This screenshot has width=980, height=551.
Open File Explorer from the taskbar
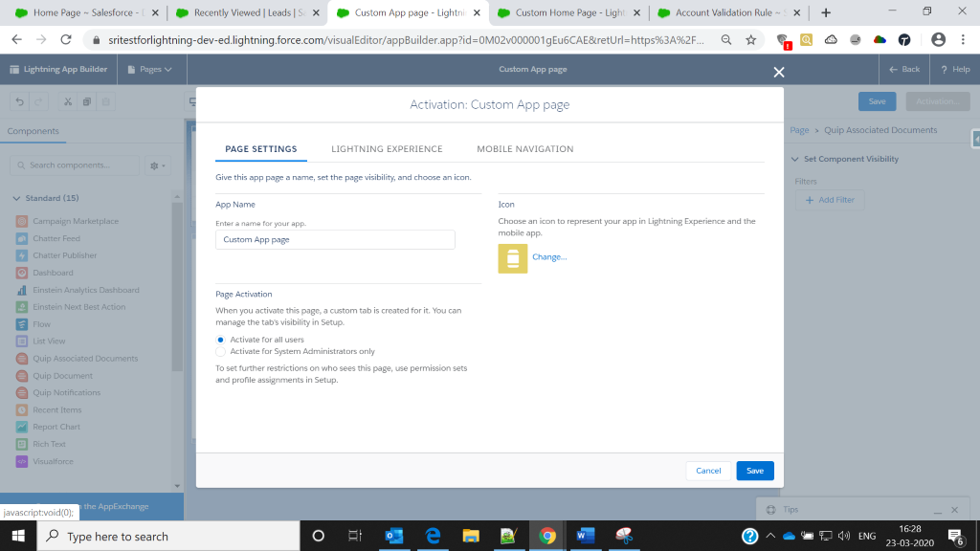470,536
